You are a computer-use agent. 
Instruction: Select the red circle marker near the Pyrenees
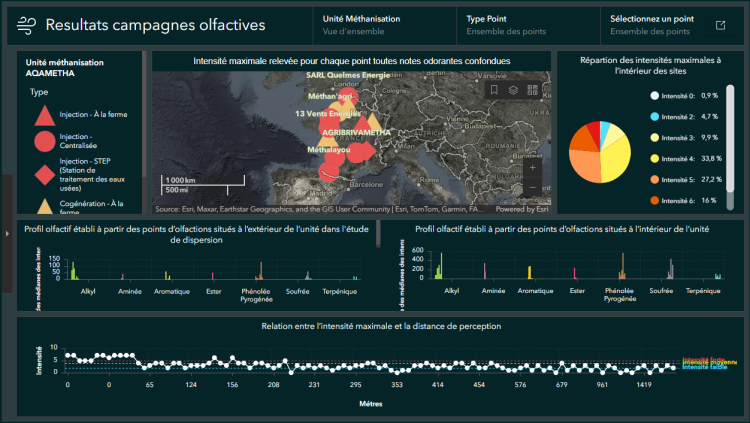tap(329, 172)
